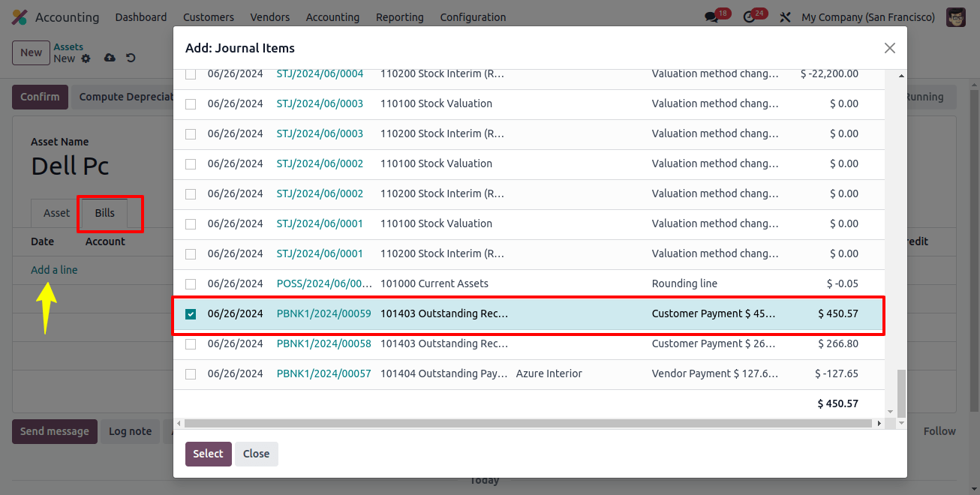This screenshot has height=495, width=980.
Task: Tick checkbox for STJ/2024/06/0002 Stock Interim row
Action: point(191,194)
